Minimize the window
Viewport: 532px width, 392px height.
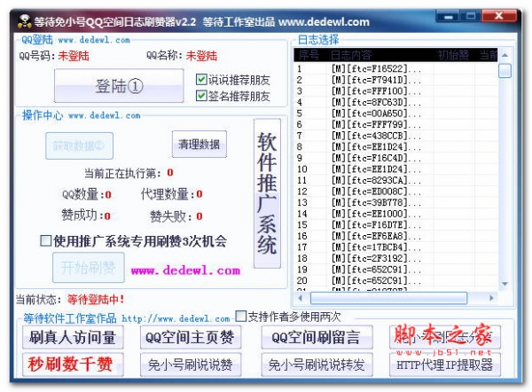click(448, 16)
